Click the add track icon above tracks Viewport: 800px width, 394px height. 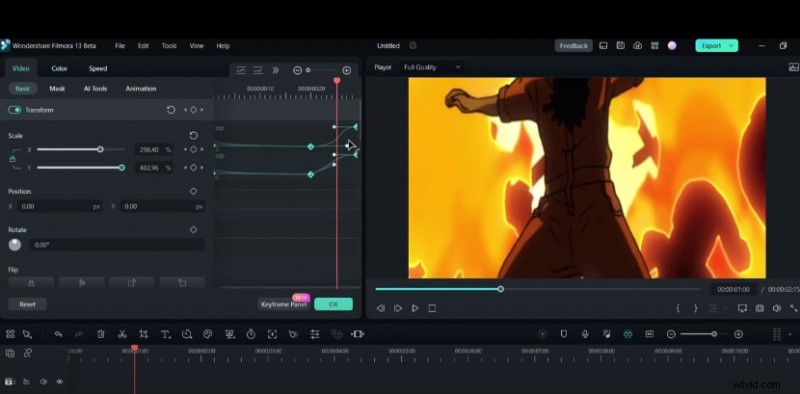(10, 353)
